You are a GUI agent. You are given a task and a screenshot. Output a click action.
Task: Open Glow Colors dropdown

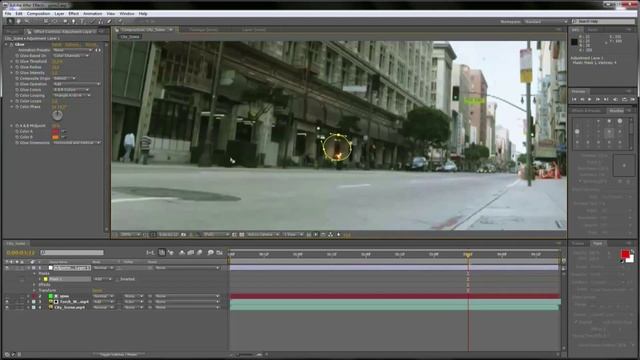pyautogui.click(x=71, y=89)
